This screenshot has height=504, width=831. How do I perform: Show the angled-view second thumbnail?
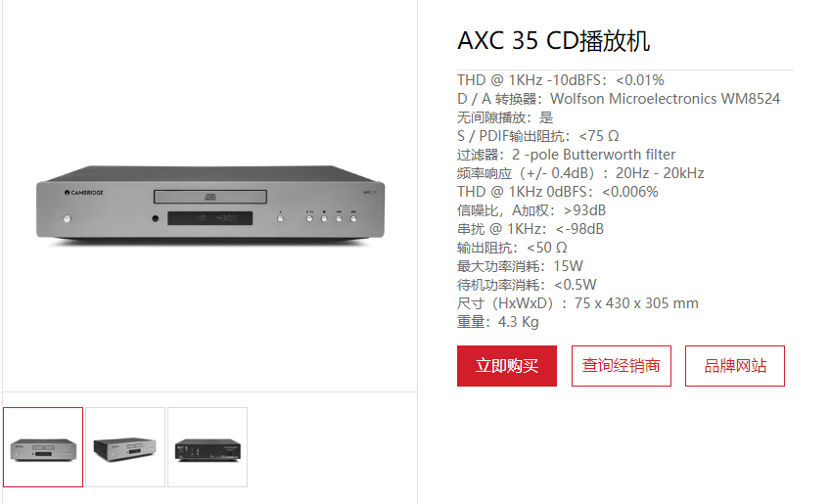coord(125,447)
